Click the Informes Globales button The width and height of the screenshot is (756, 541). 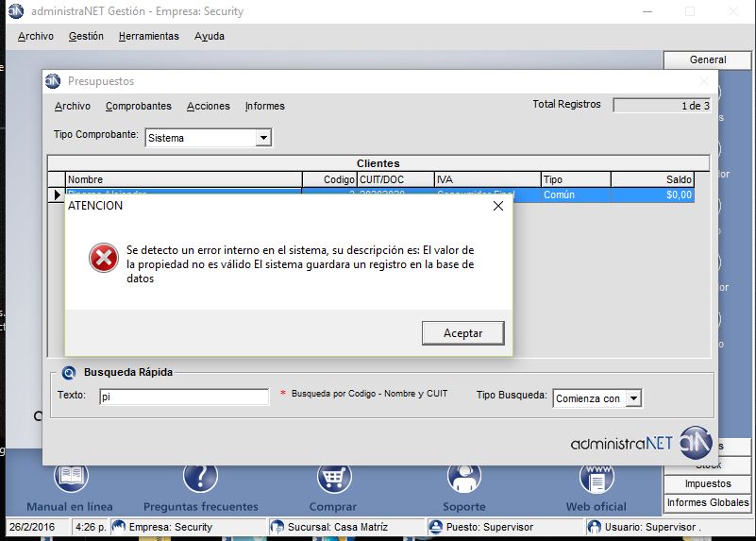[x=707, y=502]
